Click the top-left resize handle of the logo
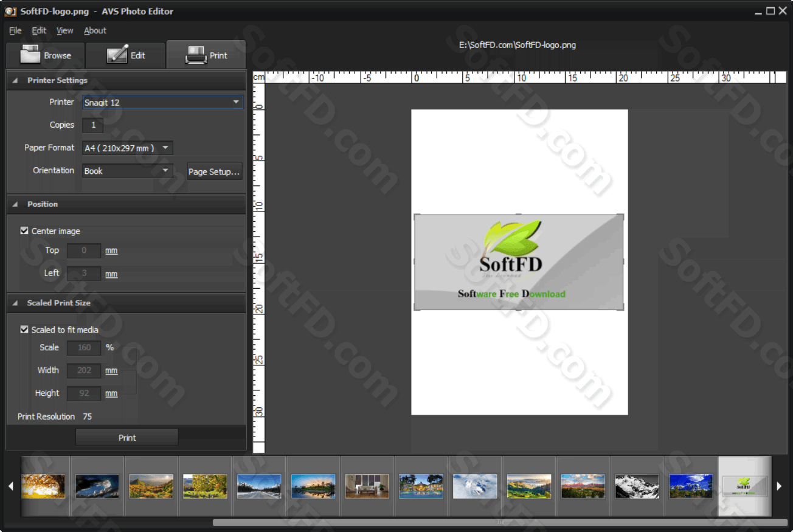 [417, 216]
